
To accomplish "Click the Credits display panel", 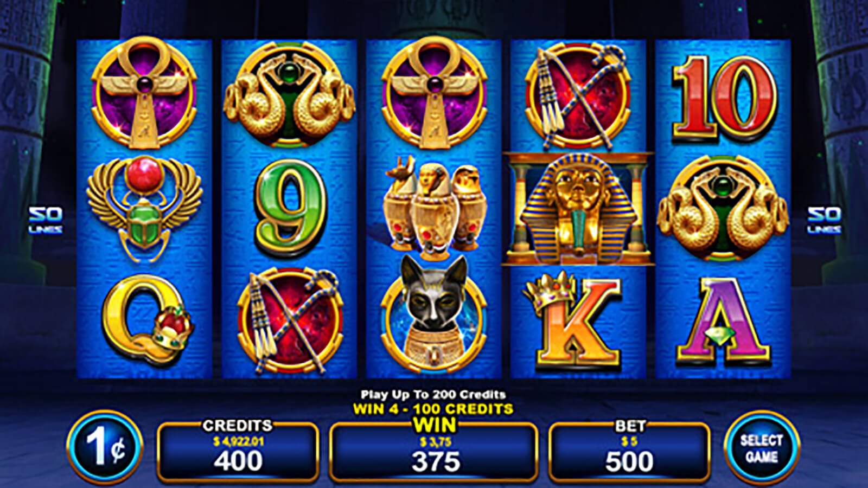I will click(238, 452).
